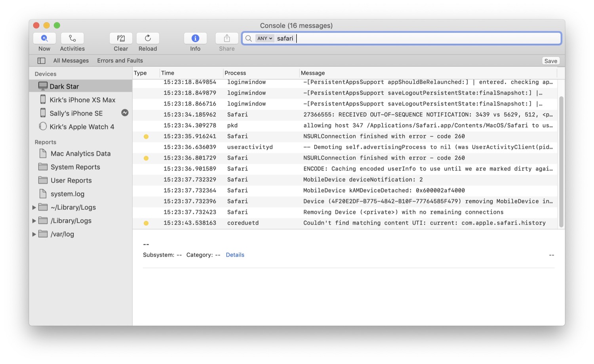Click yellow error dot at 15:23:36.801729
Image resolution: width=594 pixels, height=364 pixels.
point(146,158)
